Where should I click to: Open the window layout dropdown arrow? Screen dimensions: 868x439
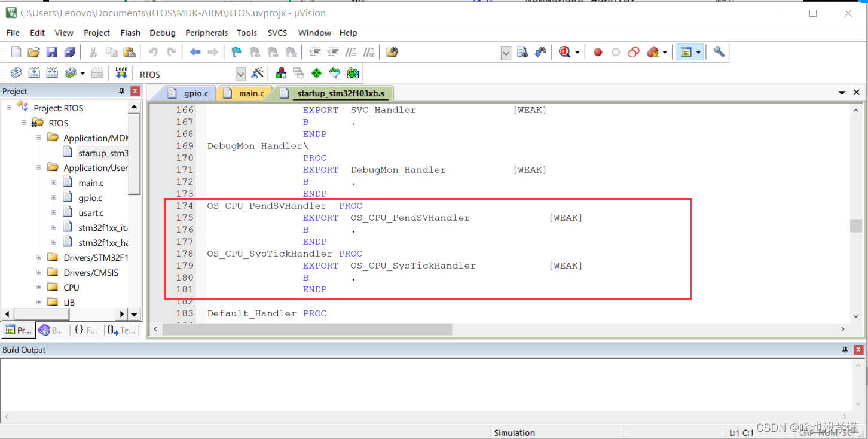pos(698,53)
